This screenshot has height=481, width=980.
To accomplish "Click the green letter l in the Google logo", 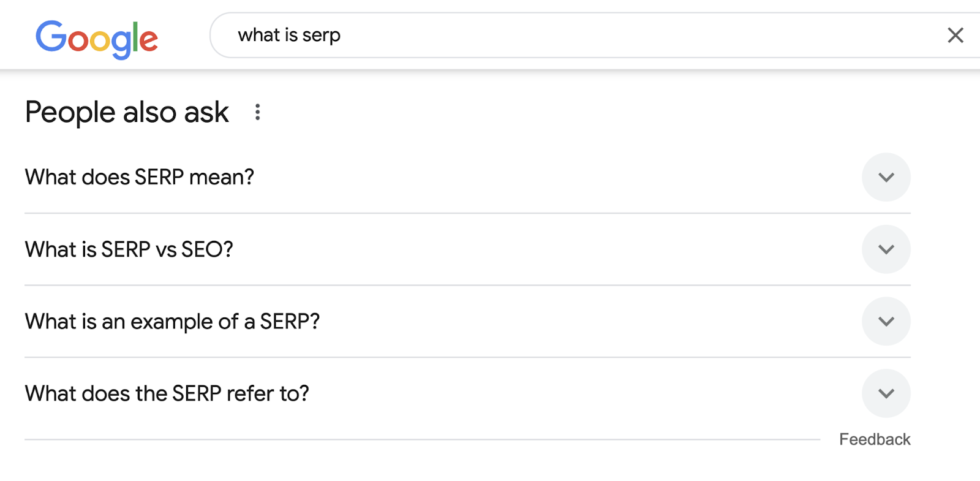I will (x=135, y=37).
